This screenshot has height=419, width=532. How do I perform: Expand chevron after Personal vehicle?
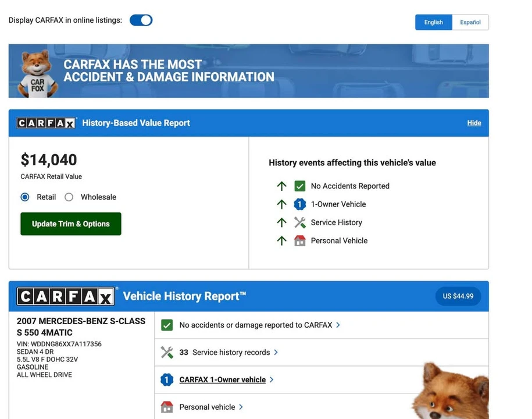coord(241,407)
